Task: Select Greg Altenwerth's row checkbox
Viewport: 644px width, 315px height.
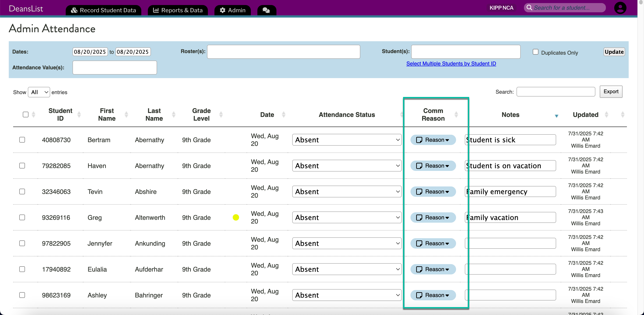Action: pyautogui.click(x=22, y=217)
